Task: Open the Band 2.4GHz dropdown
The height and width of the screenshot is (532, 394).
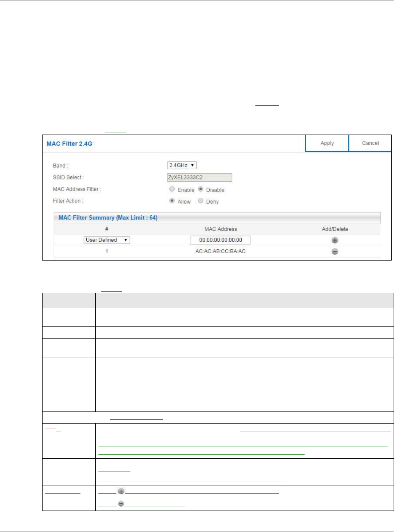Action: click(182, 165)
